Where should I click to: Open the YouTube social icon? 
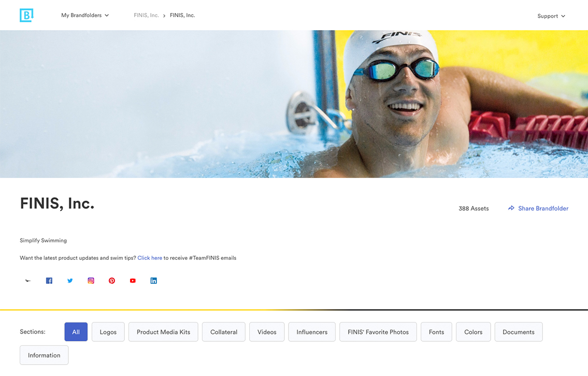(x=133, y=281)
